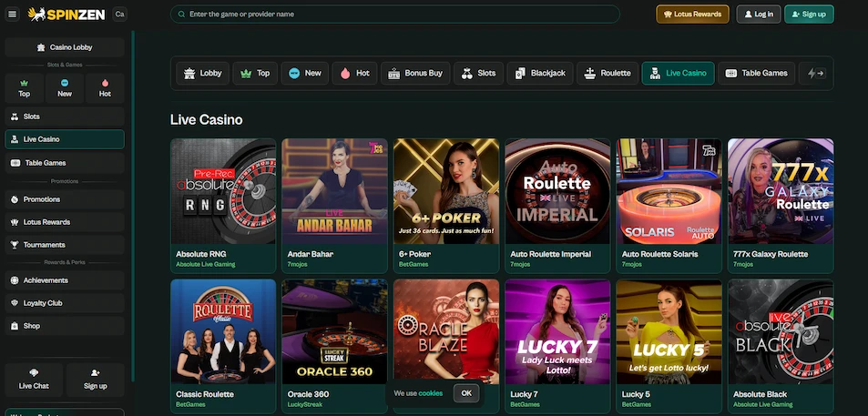Open the Auto Roulette Imperial thumbnail

click(557, 191)
